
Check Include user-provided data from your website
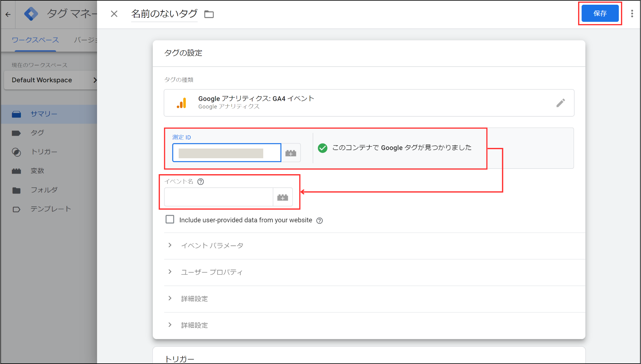[170, 220]
